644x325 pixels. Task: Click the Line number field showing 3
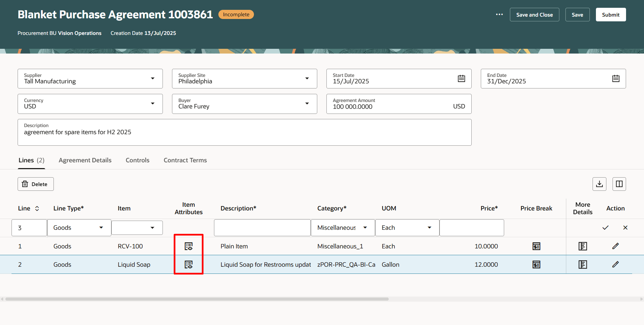point(29,228)
